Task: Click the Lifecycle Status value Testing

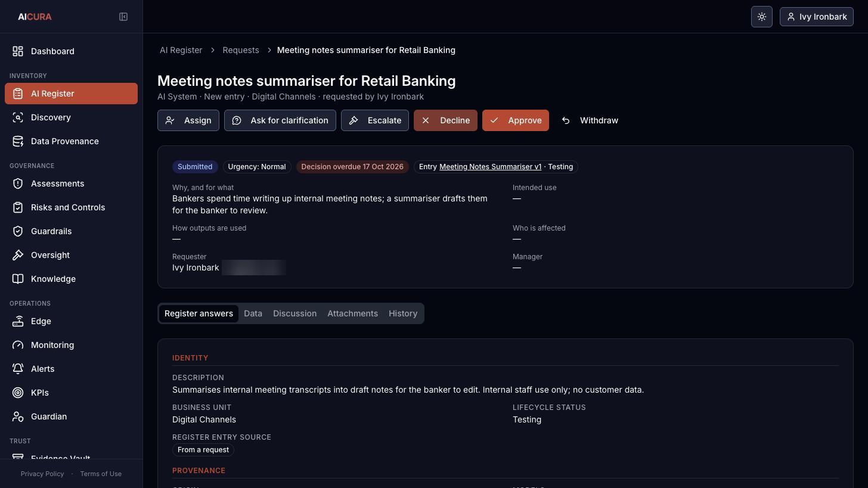Action: pos(527,419)
